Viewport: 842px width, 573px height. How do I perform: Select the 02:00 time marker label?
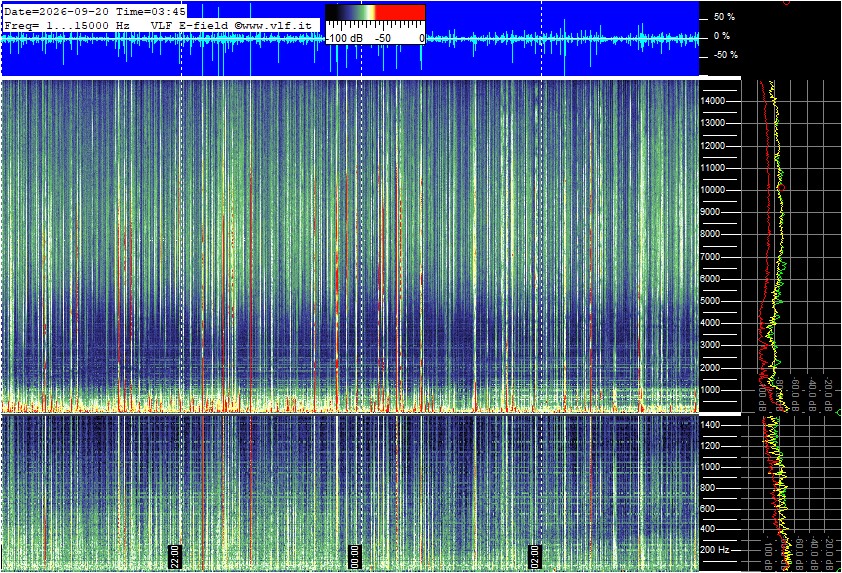point(534,556)
